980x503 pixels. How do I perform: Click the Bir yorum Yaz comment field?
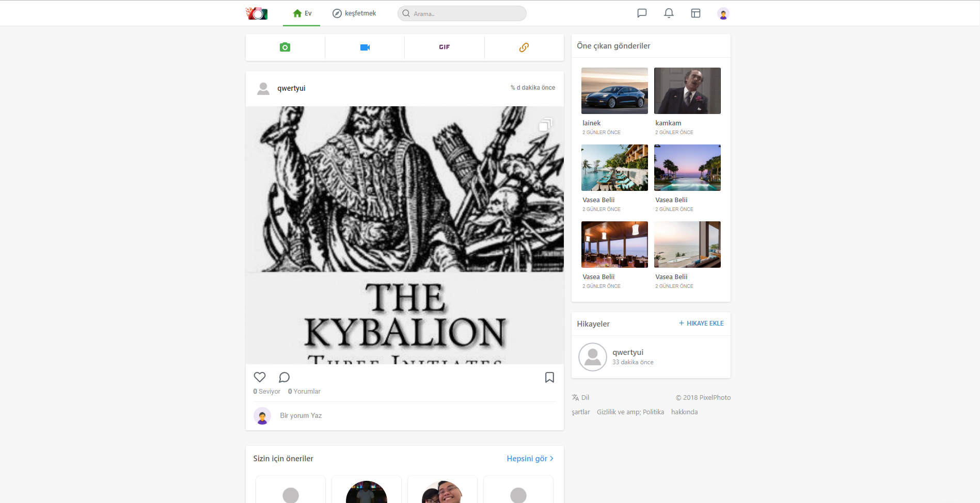pyautogui.click(x=417, y=416)
